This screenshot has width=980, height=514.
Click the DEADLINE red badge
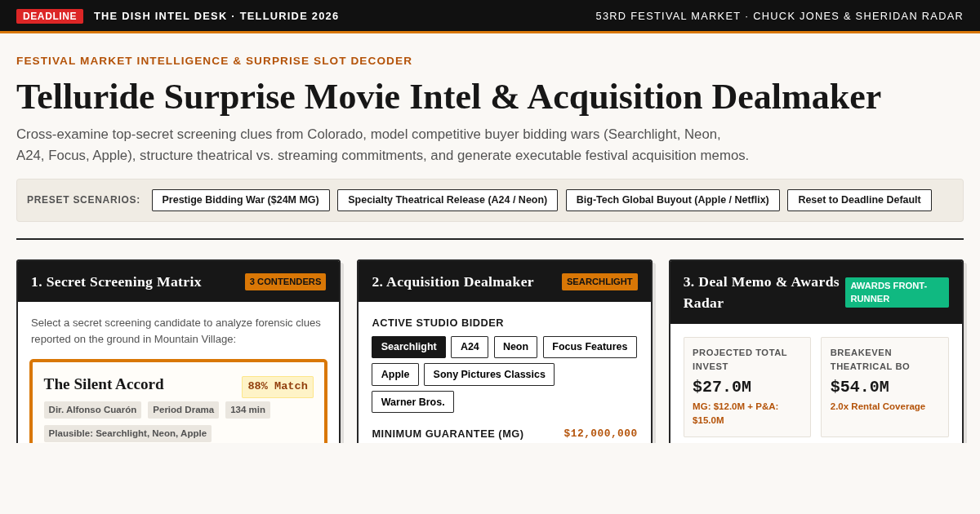coord(50,16)
